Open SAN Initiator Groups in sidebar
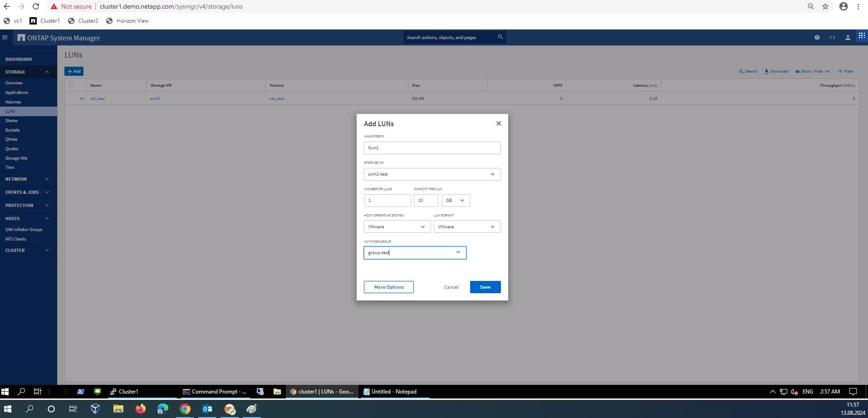Image resolution: width=868 pixels, height=418 pixels. [24, 230]
